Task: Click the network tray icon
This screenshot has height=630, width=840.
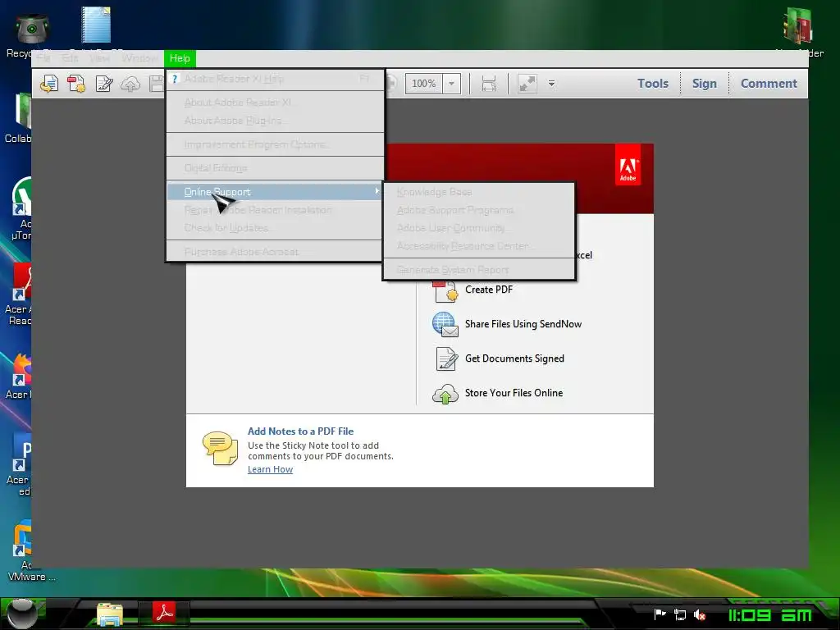Action: (680, 614)
